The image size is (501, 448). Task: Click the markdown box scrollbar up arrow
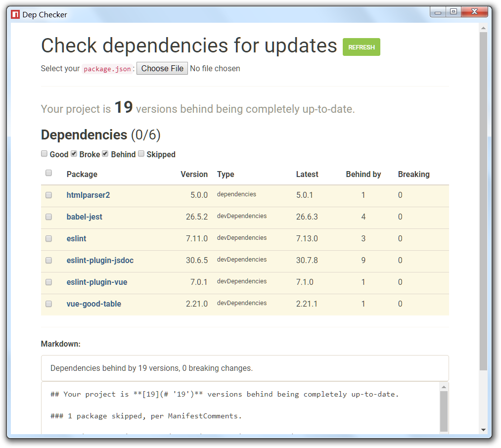click(444, 387)
